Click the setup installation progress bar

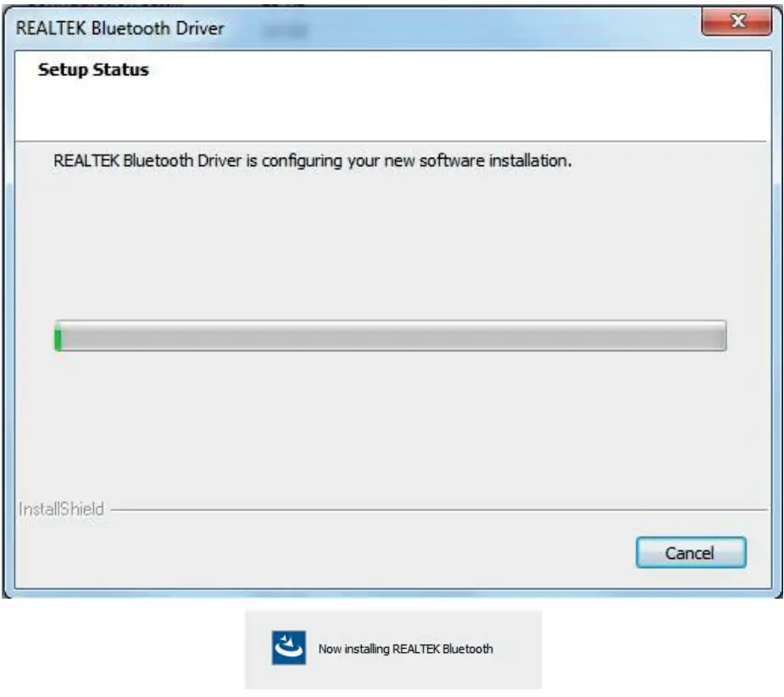pos(390,336)
